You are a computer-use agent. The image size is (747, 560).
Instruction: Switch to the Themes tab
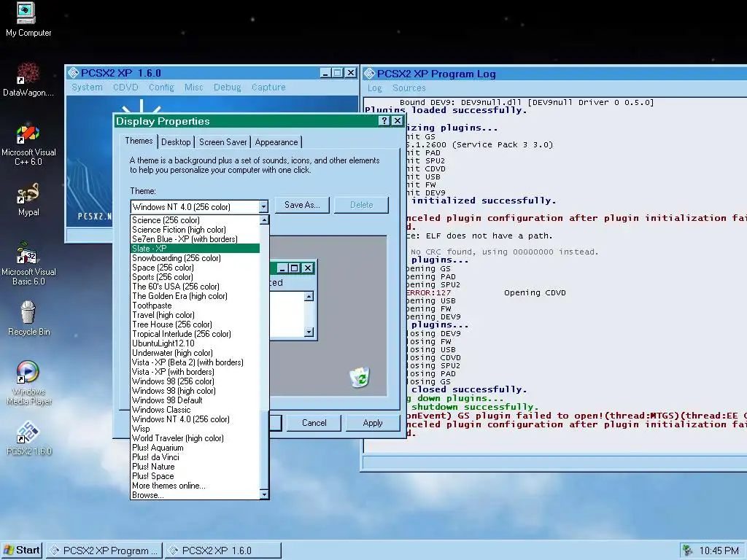(139, 141)
